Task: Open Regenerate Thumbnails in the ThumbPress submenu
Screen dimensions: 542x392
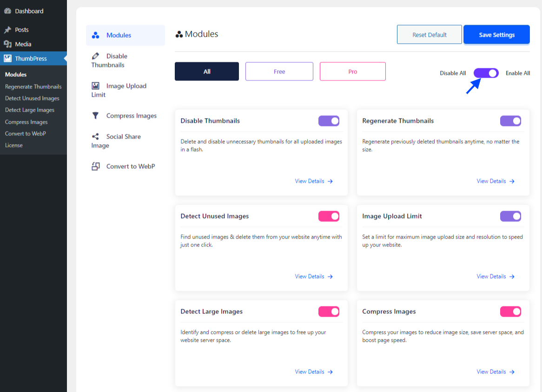Action: click(x=33, y=86)
